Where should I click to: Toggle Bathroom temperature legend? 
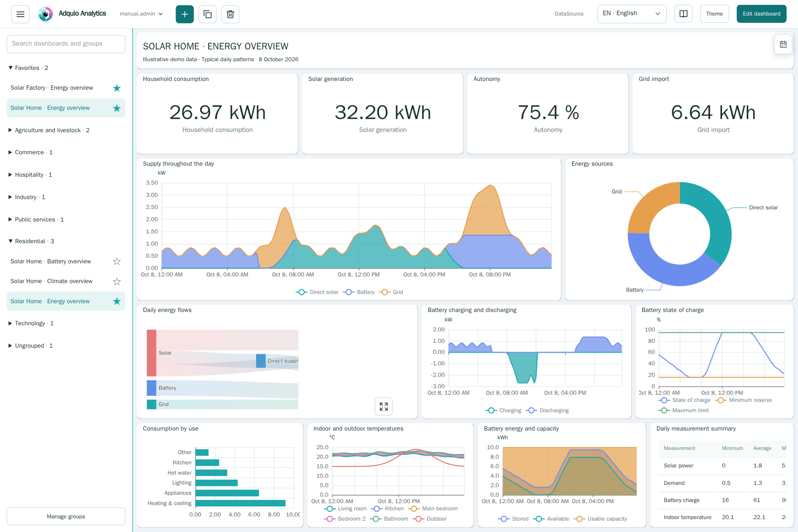click(x=389, y=519)
